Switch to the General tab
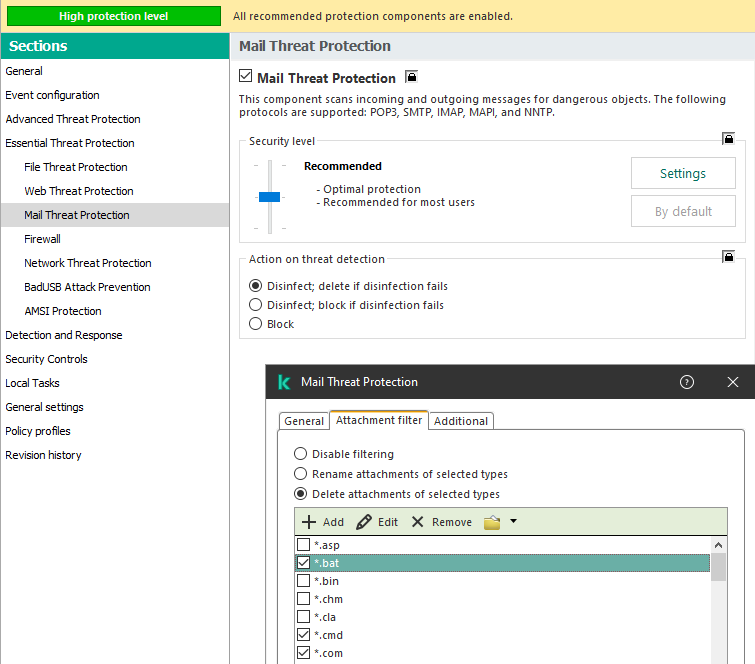Screen dimensions: 755x664 pyautogui.click(x=304, y=421)
